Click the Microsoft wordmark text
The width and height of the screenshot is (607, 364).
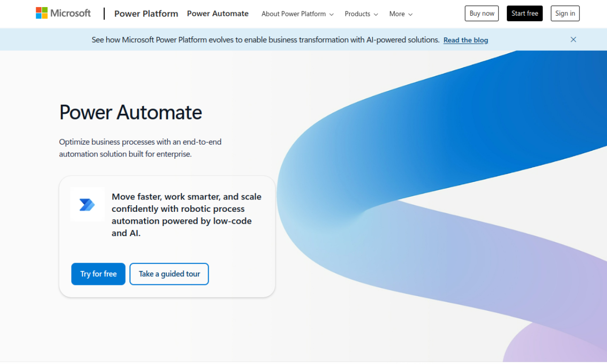coord(70,13)
